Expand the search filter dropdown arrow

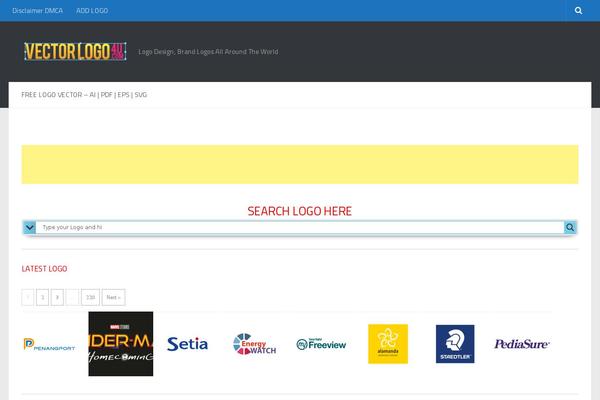(29, 227)
